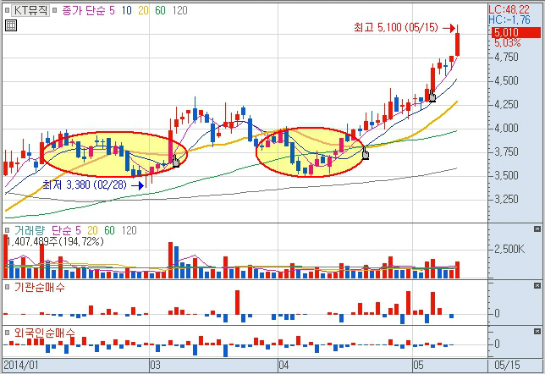Toggle the square before 기관순매수 label

pyautogui.click(x=7, y=287)
